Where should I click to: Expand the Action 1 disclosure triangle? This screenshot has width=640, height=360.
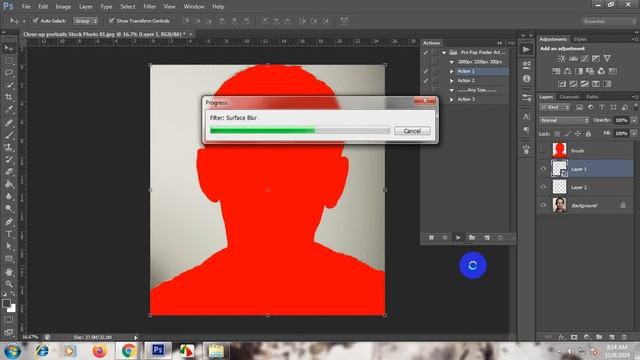[451, 71]
